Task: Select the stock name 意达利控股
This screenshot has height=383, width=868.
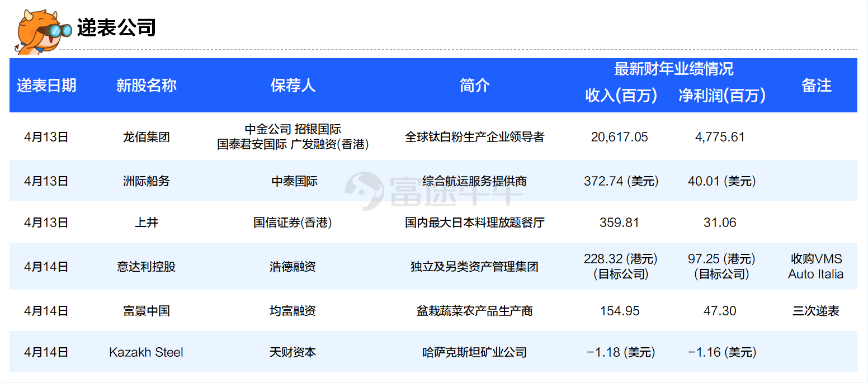Action: (x=147, y=267)
